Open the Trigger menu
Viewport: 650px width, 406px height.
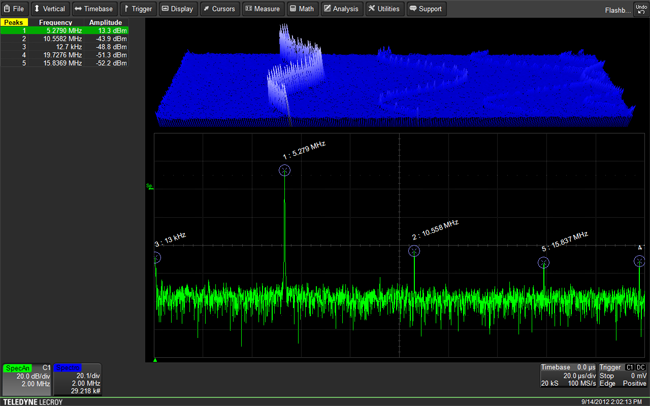(138, 9)
